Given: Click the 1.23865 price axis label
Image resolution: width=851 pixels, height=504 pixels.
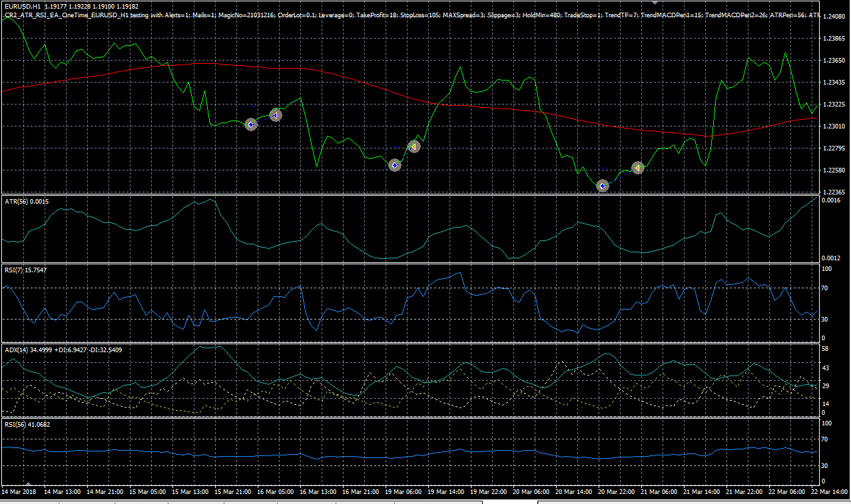Looking at the screenshot, I should (835, 39).
